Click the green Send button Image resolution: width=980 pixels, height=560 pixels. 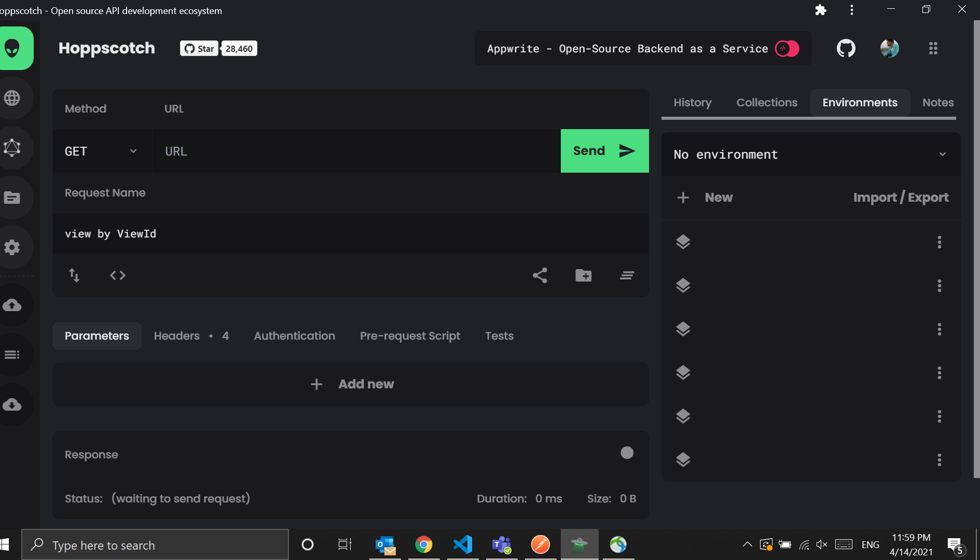(x=605, y=151)
